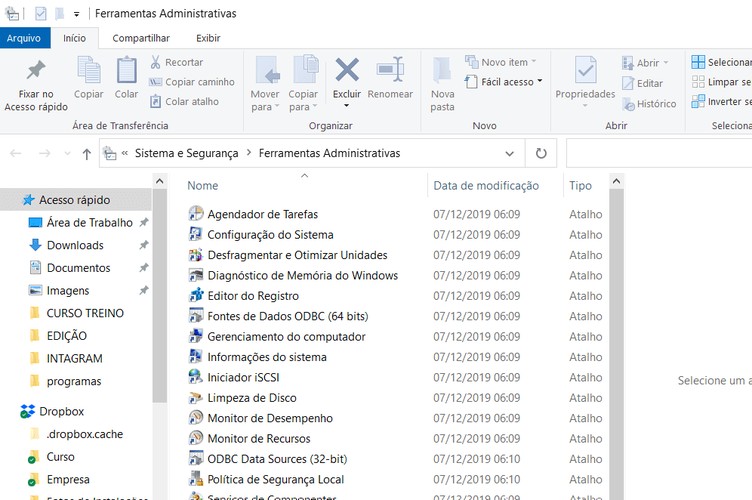Click the Monitor de Desempenho icon

pyautogui.click(x=196, y=418)
